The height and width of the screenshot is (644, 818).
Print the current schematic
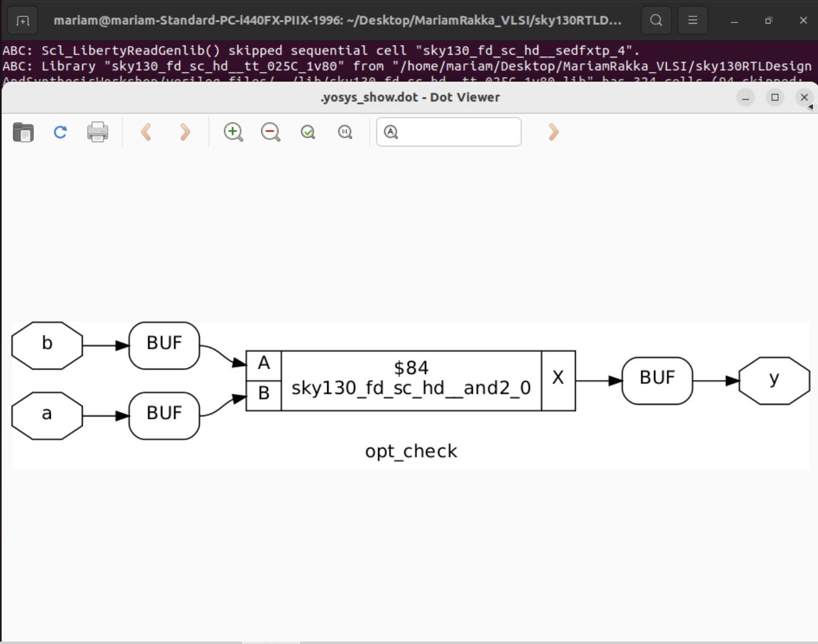97,132
